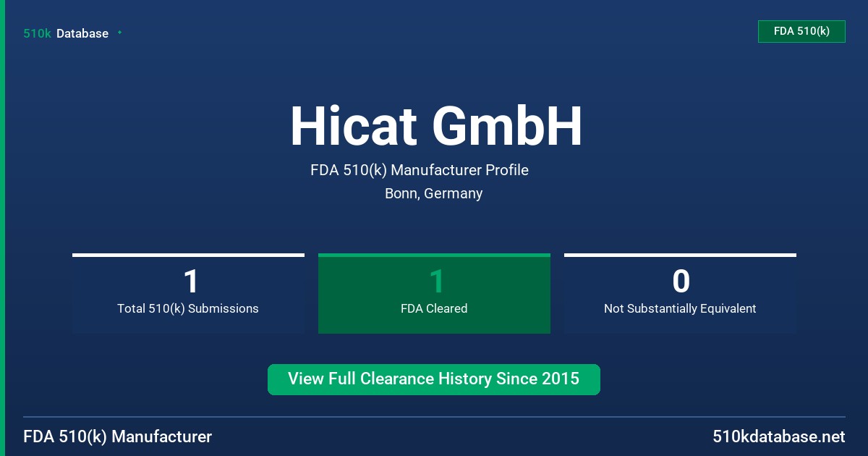Click the Hicat GmbH heading
Image resolution: width=868 pixels, height=456 pixels.
click(436, 127)
